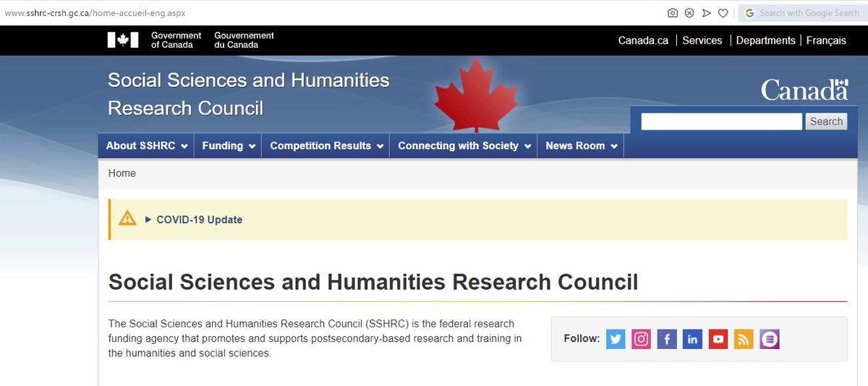The width and height of the screenshot is (868, 386).
Task: Open the Connecting with Society dropdown menu
Action: [x=464, y=146]
